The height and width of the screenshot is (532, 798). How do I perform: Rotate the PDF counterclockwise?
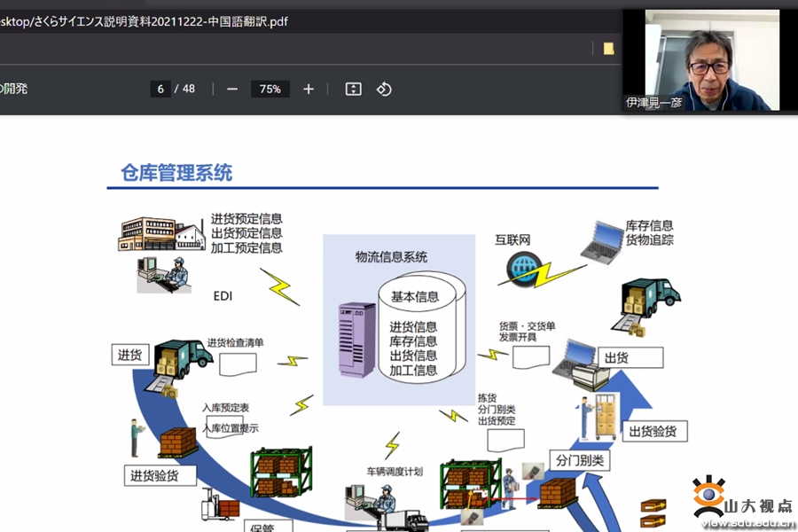tap(384, 89)
